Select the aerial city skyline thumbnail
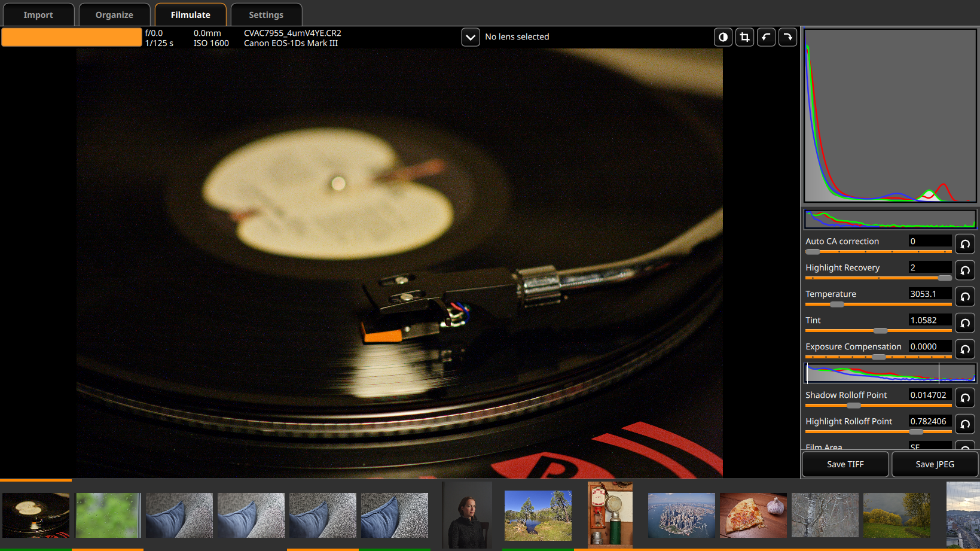This screenshot has width=980, height=551. coord(682,515)
